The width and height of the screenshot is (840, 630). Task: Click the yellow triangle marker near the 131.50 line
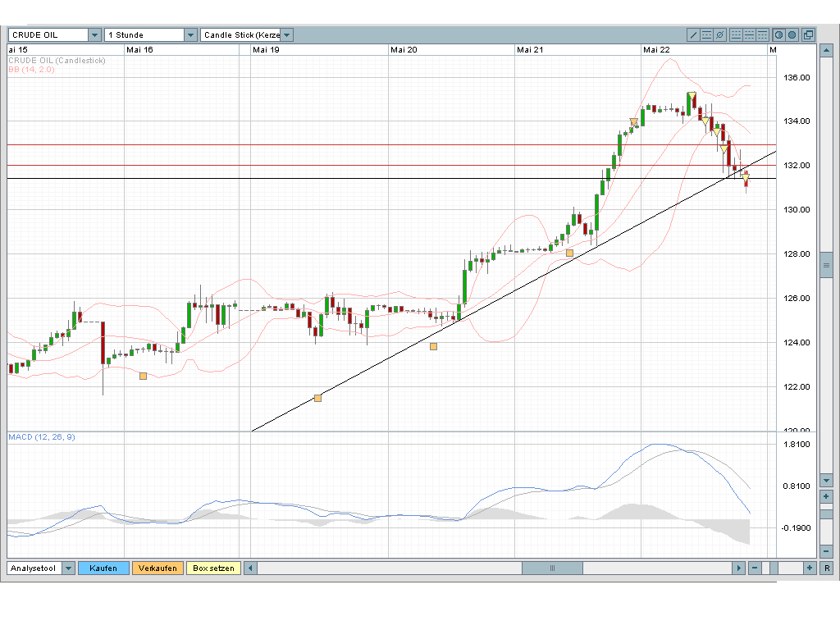click(745, 177)
